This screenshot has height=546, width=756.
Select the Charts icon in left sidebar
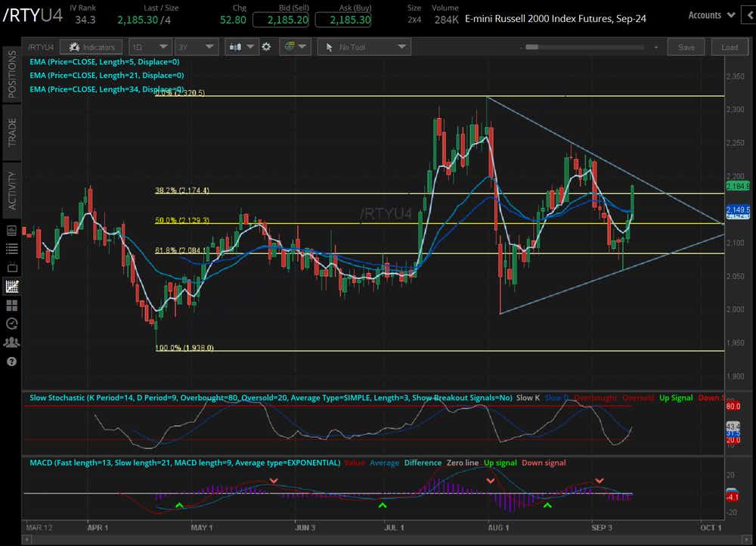11,286
